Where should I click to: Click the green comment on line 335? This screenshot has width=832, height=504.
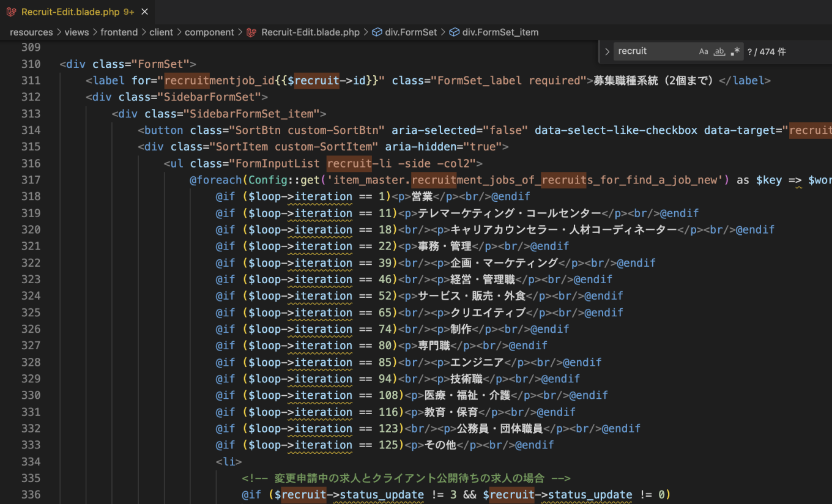pos(406,478)
